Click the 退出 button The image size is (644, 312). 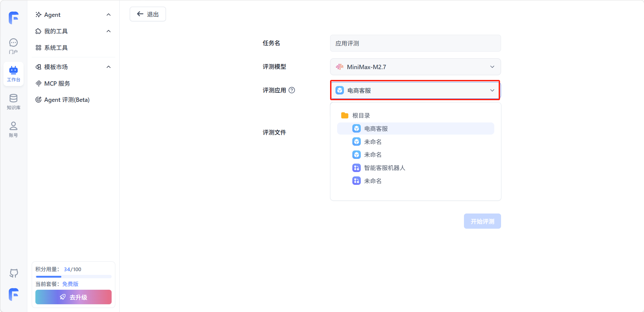click(148, 14)
